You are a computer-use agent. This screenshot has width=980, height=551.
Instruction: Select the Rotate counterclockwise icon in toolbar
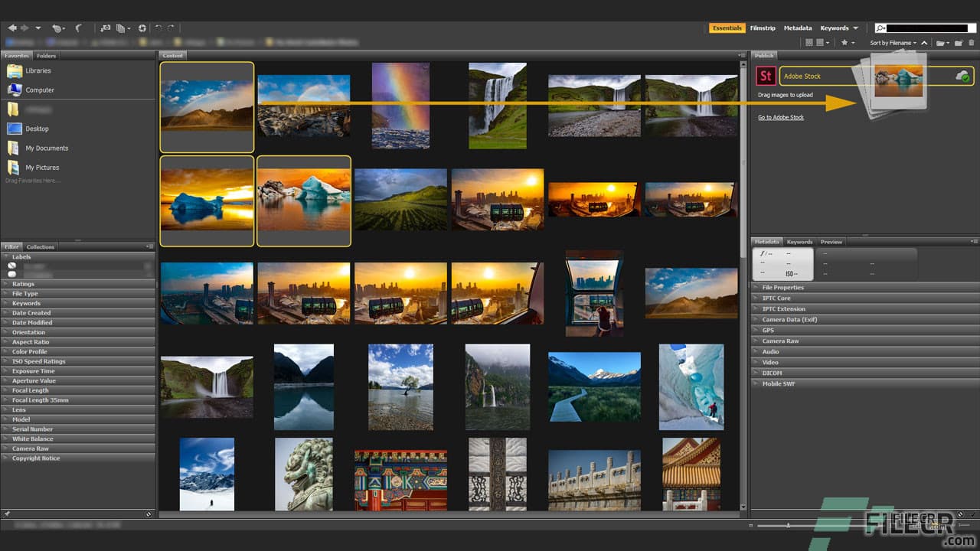(x=158, y=28)
